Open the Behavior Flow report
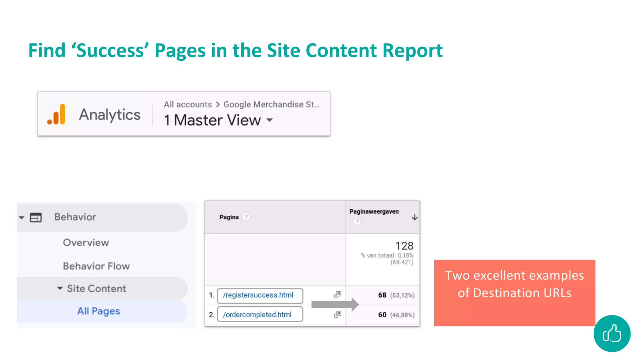The width and height of the screenshot is (644, 362). pos(96,266)
